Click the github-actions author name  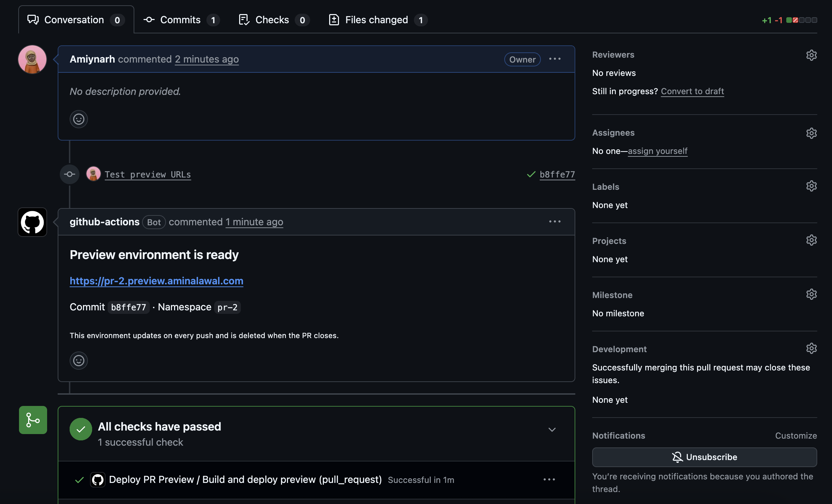tap(104, 222)
